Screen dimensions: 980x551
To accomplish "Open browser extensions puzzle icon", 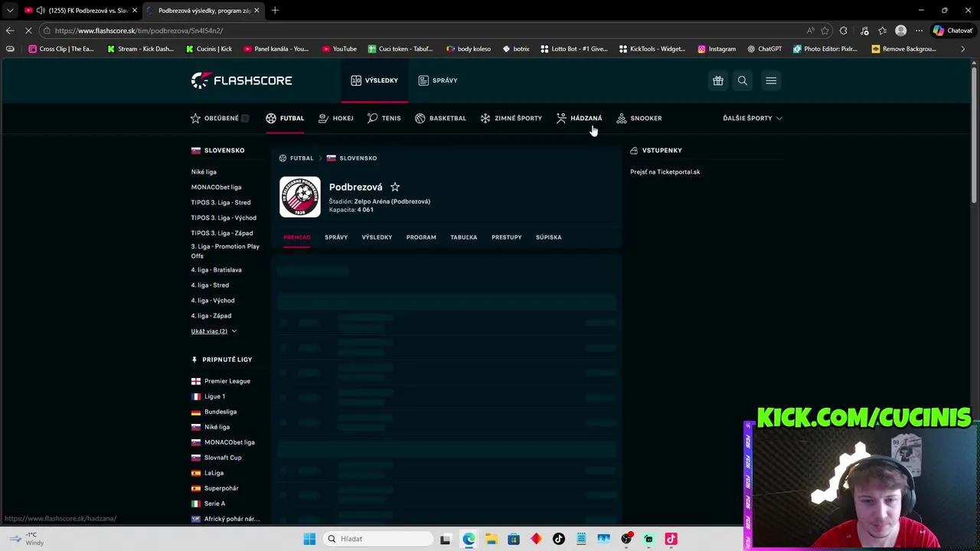I will pyautogui.click(x=844, y=31).
